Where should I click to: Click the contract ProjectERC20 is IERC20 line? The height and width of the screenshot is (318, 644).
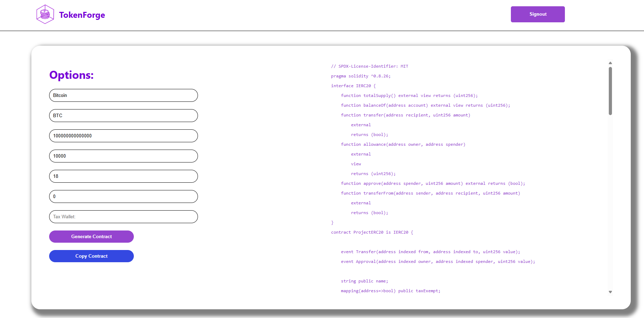pyautogui.click(x=372, y=232)
